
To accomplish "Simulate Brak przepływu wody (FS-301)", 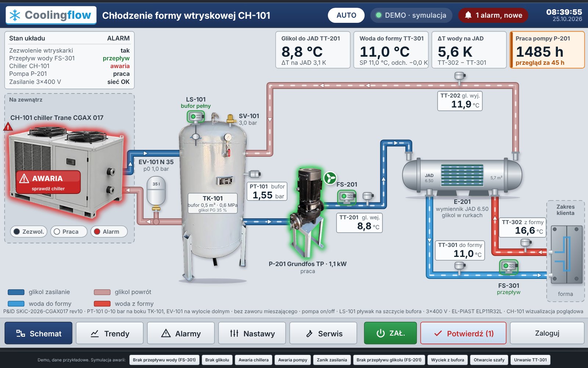I will pyautogui.click(x=164, y=360).
